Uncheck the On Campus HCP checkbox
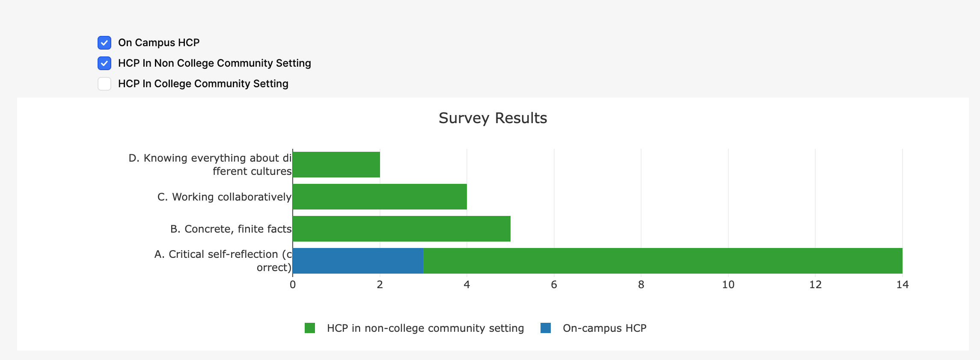Viewport: 980px width, 360px height. (x=104, y=43)
